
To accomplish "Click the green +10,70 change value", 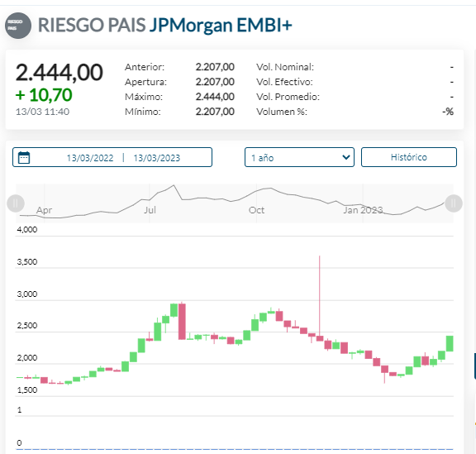I will pyautogui.click(x=44, y=95).
